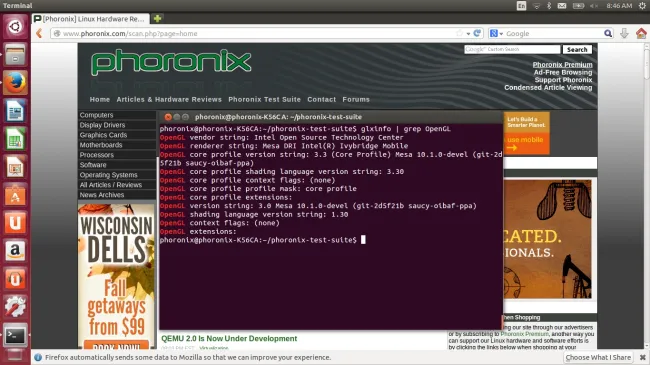Click the Firefox back arrow button
The height and width of the screenshot is (365, 650).
click(x=39, y=33)
